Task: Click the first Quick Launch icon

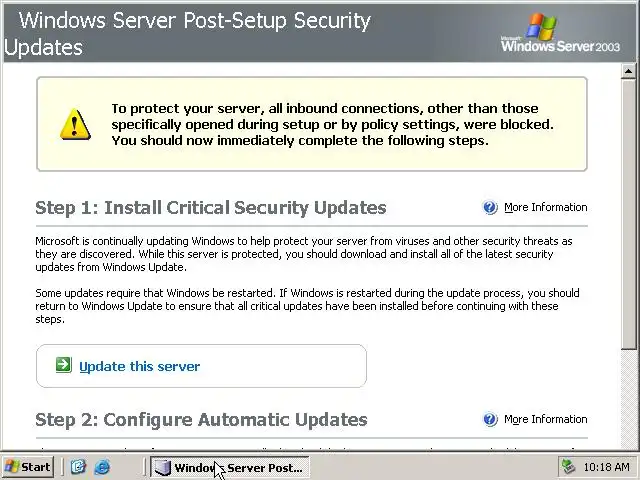Action: pos(79,467)
